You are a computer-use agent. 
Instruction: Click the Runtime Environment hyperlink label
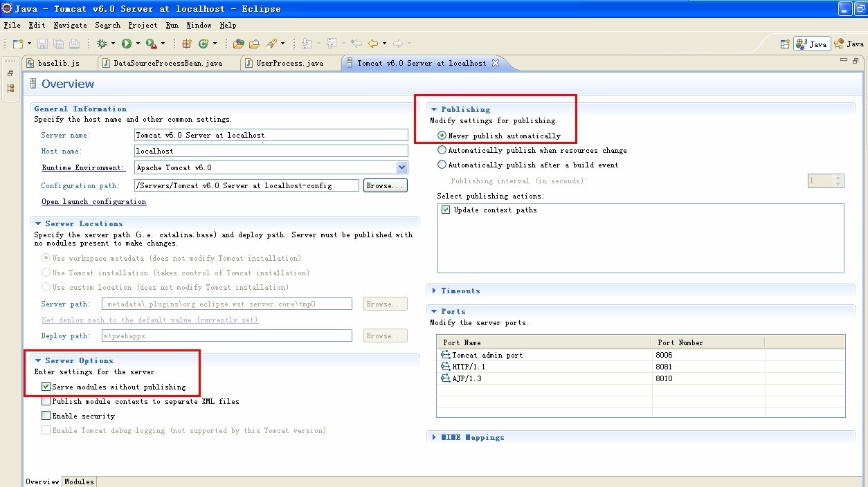83,167
